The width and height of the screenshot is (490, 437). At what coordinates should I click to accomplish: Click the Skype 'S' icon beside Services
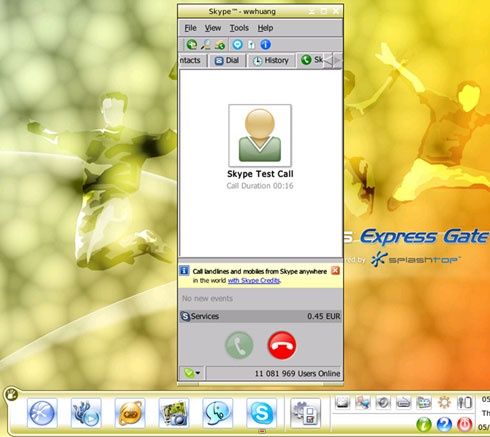(185, 316)
